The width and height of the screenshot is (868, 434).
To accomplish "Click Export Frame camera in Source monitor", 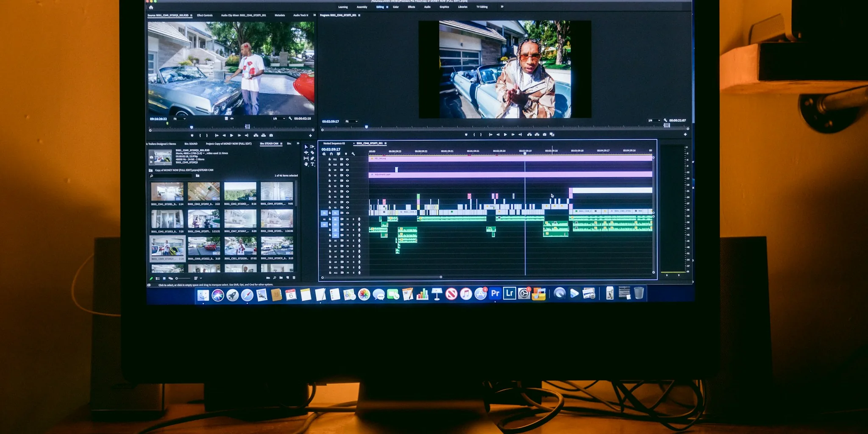I will tap(271, 135).
